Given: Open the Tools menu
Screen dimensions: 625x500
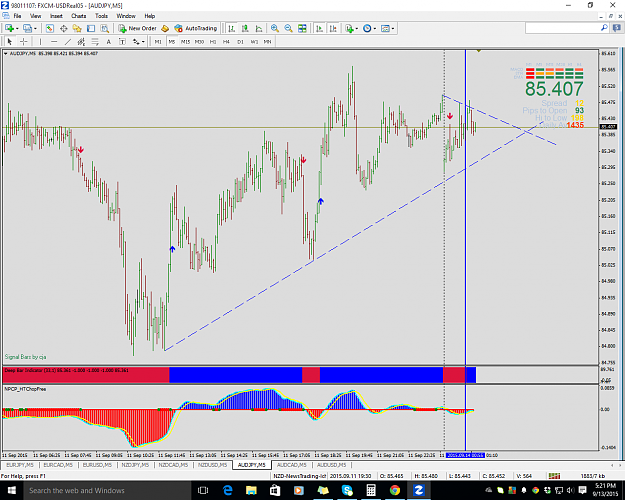Looking at the screenshot, I should (101, 16).
